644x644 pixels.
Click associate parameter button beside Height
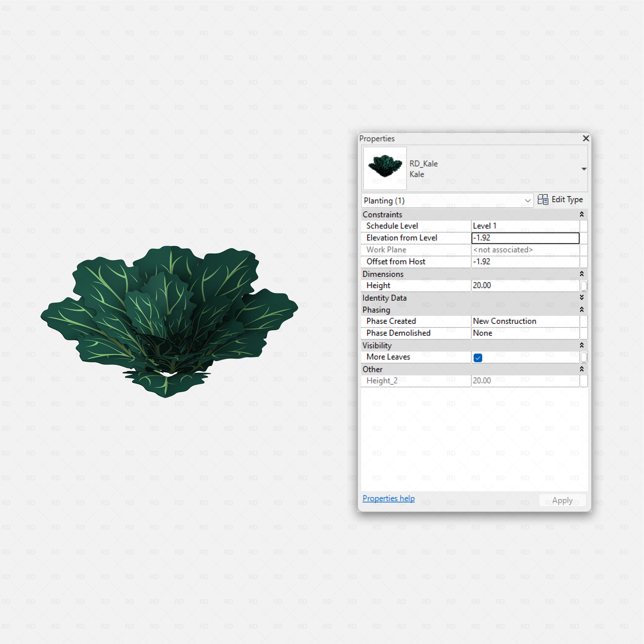click(x=584, y=285)
